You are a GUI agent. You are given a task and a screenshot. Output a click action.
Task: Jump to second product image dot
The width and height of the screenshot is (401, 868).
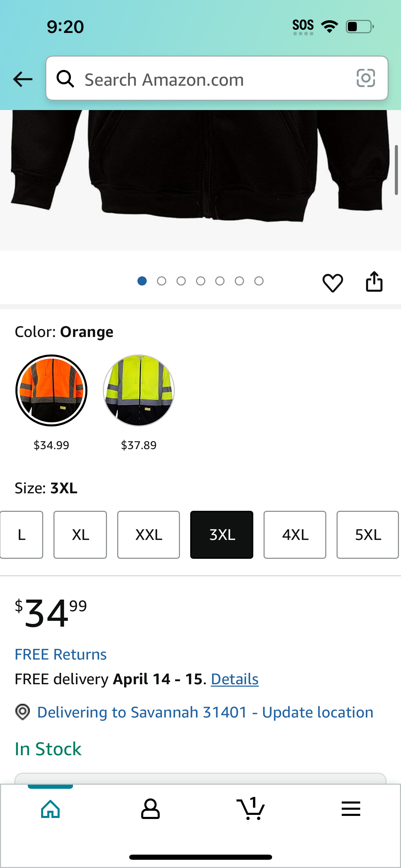(x=161, y=281)
